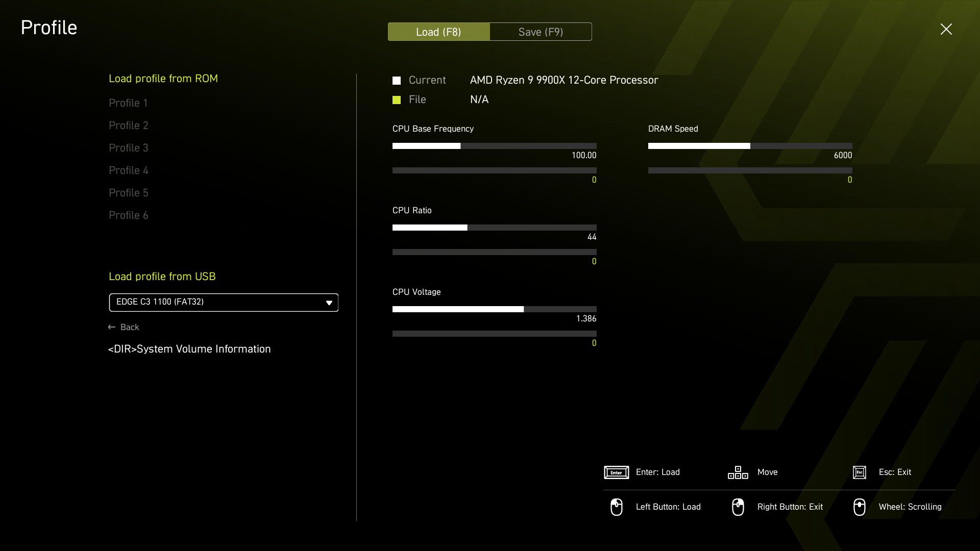This screenshot has height=551, width=980.
Task: Click the Esc: Exit key icon
Action: pos(861,472)
